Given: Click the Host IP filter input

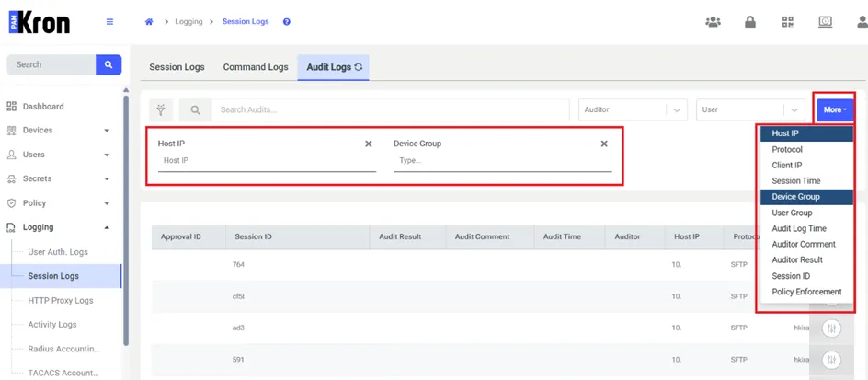Looking at the screenshot, I should coord(267,161).
